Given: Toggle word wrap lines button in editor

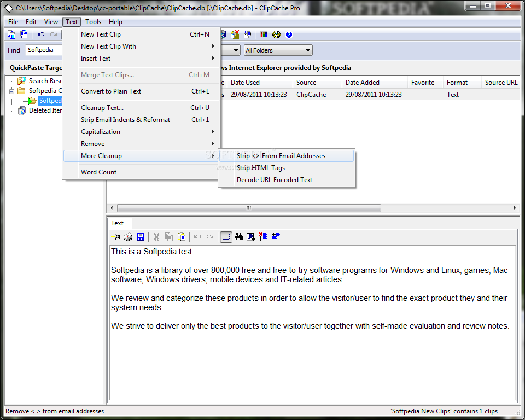Looking at the screenshot, I should click(226, 237).
